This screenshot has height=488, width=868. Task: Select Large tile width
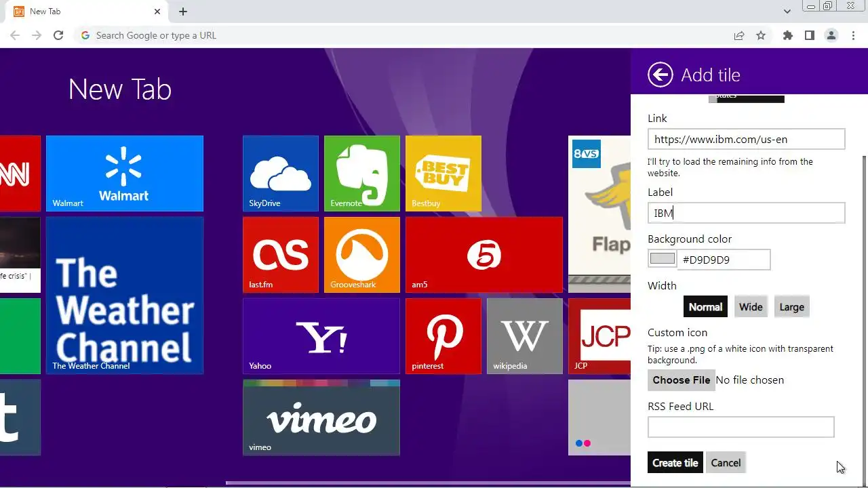pos(791,307)
